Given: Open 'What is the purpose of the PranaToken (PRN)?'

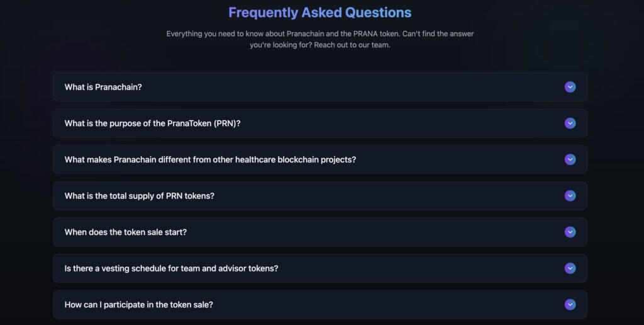Looking at the screenshot, I should coord(152,123).
